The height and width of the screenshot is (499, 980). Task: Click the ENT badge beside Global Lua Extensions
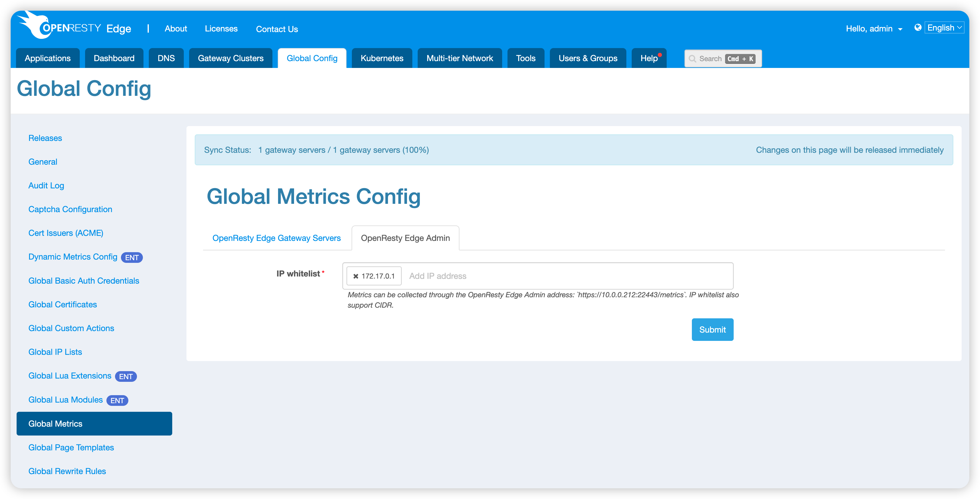126,376
